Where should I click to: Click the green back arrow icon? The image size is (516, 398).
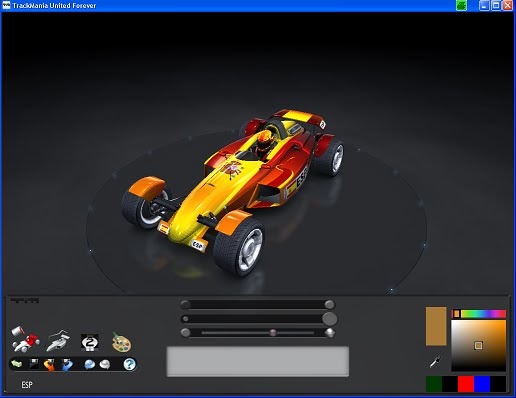pyautogui.click(x=17, y=364)
